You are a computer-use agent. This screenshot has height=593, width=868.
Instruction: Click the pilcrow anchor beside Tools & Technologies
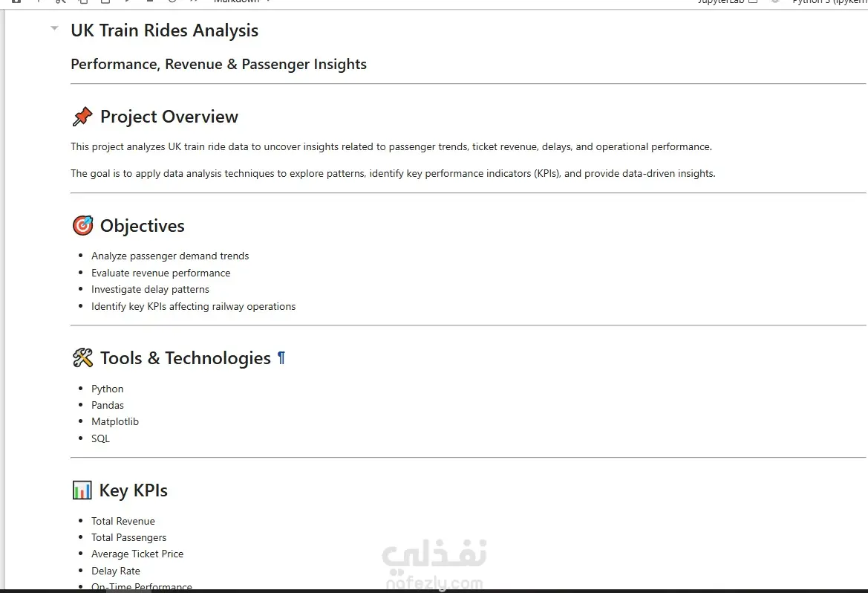pyautogui.click(x=281, y=358)
